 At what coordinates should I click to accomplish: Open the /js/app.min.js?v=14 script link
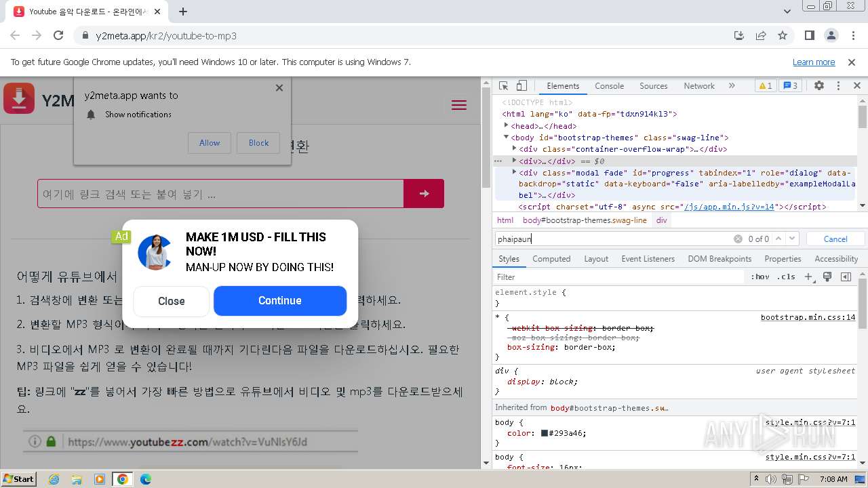(x=729, y=207)
